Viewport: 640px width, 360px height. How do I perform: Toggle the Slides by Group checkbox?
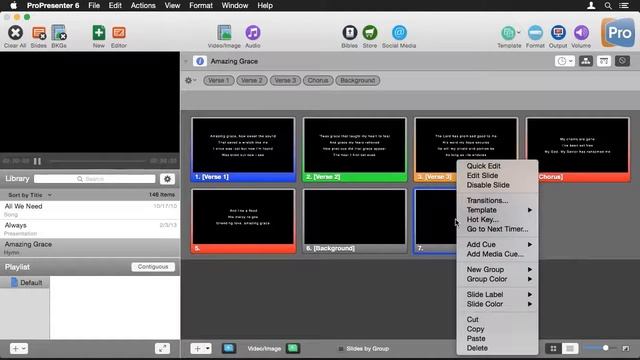pos(341,349)
